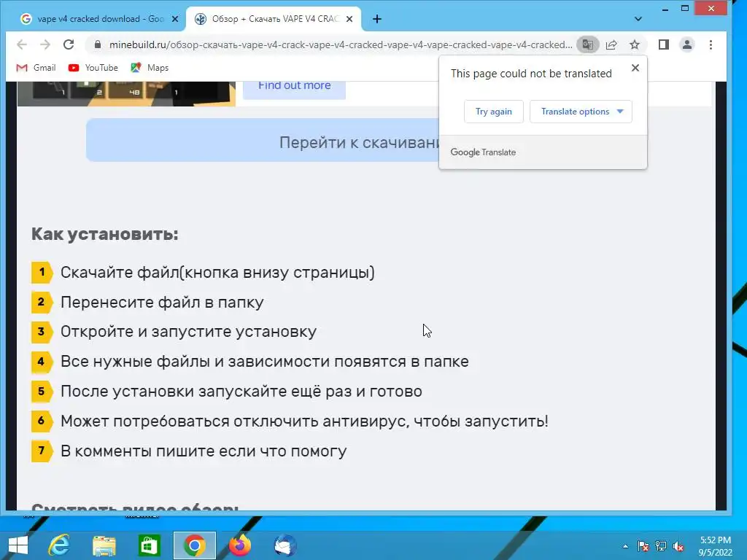The height and width of the screenshot is (560, 747).
Task: Launch Internet Explorer from the taskbar
Action: click(x=59, y=545)
